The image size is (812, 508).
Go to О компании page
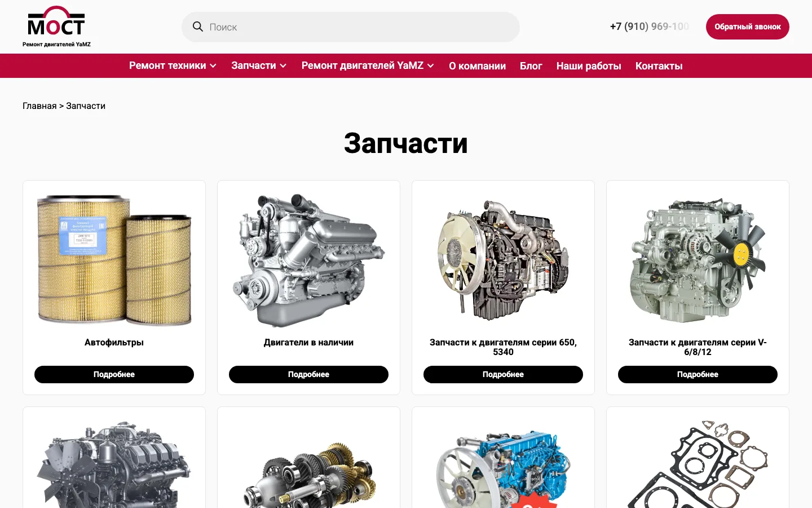pyautogui.click(x=477, y=66)
